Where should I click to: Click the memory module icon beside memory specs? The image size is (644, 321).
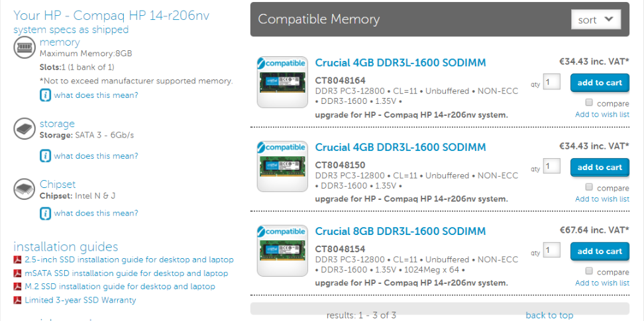click(x=25, y=47)
